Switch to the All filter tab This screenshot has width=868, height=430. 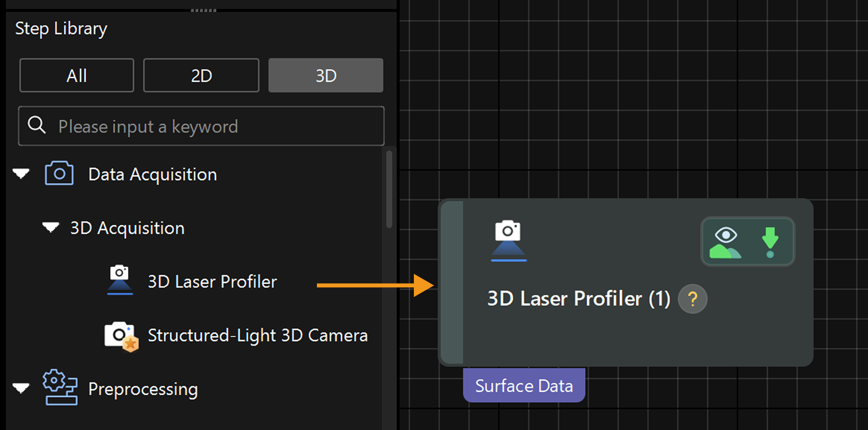tap(77, 75)
